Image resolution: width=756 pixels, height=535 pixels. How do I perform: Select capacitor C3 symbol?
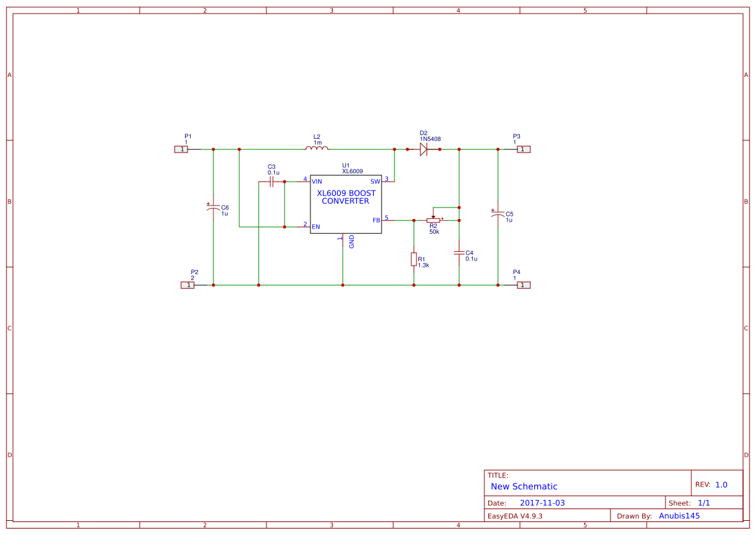coord(272,182)
